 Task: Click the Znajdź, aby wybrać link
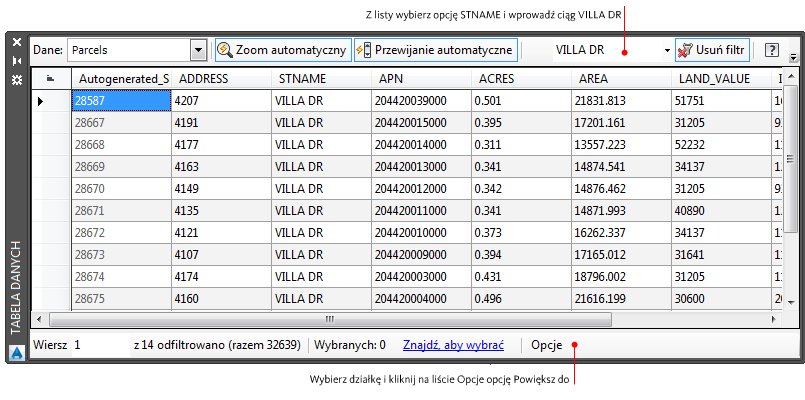pyautogui.click(x=453, y=345)
